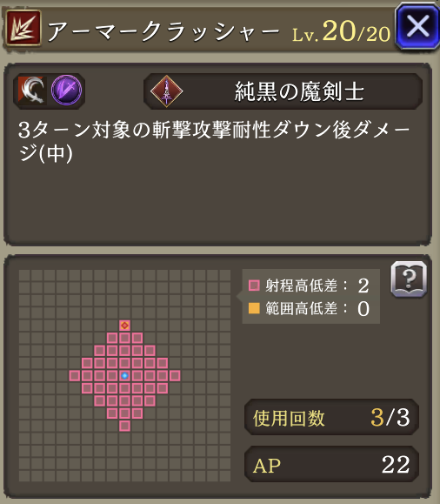Close the skill detail dialog
Image resolution: width=440 pixels, height=504 pixels.
pos(417,26)
